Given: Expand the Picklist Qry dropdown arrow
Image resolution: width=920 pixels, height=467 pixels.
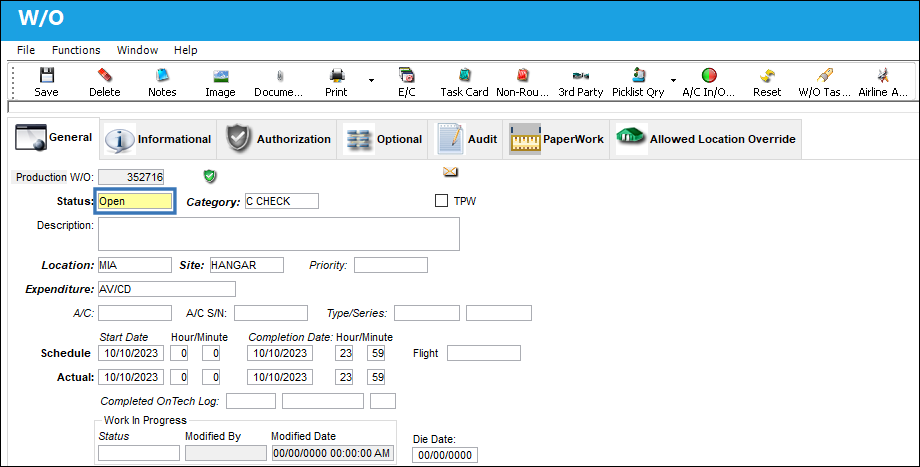Looking at the screenshot, I should pos(674,80).
